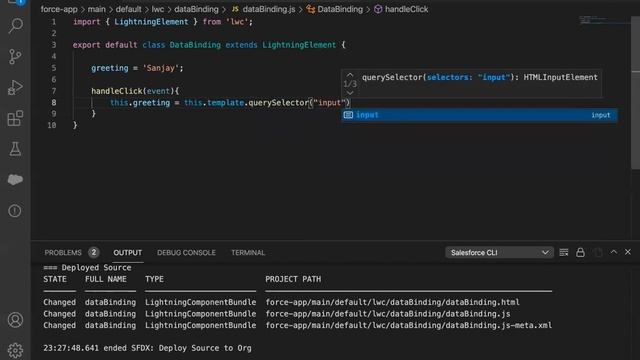Image resolution: width=640 pixels, height=360 pixels.
Task: Open the Search view in activity bar
Action: [x=16, y=26]
